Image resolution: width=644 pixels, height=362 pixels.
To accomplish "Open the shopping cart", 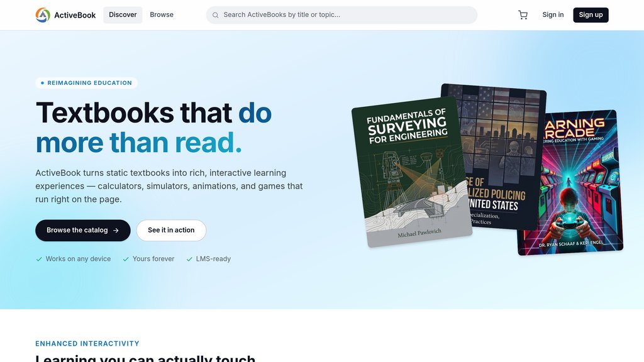I will tap(523, 15).
